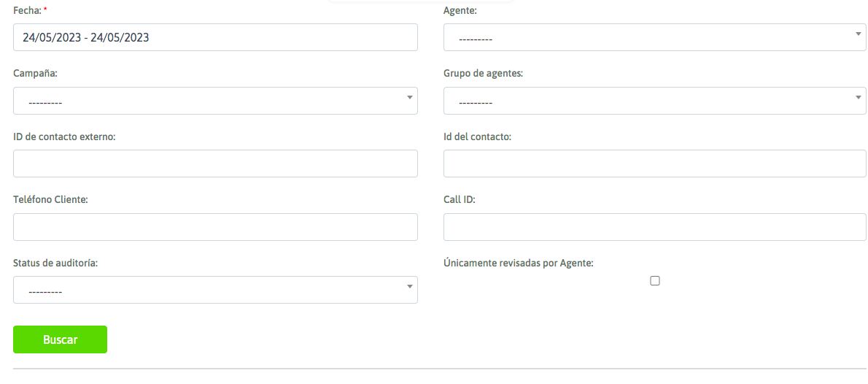The width and height of the screenshot is (868, 384).
Task: Click the 'Teléfono Cliente:' label text
Action: (50, 199)
